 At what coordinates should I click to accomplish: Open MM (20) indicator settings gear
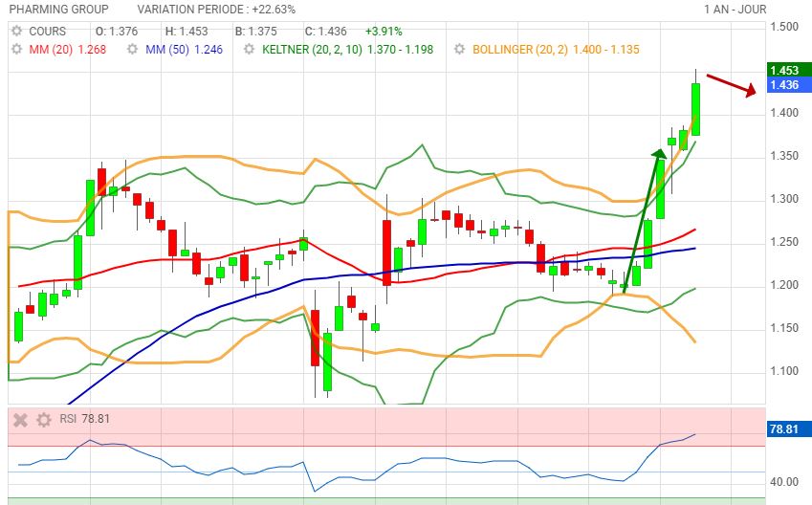pos(16,49)
